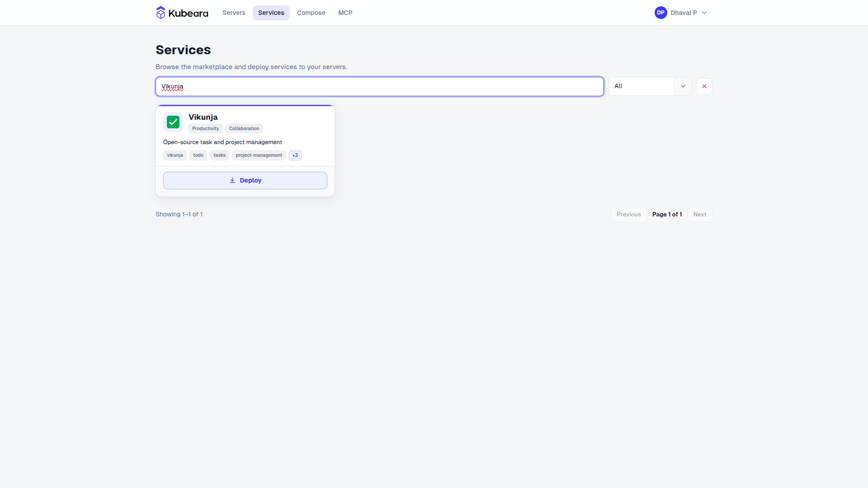The image size is (868, 488).
Task: Open the Services tab
Action: (271, 13)
